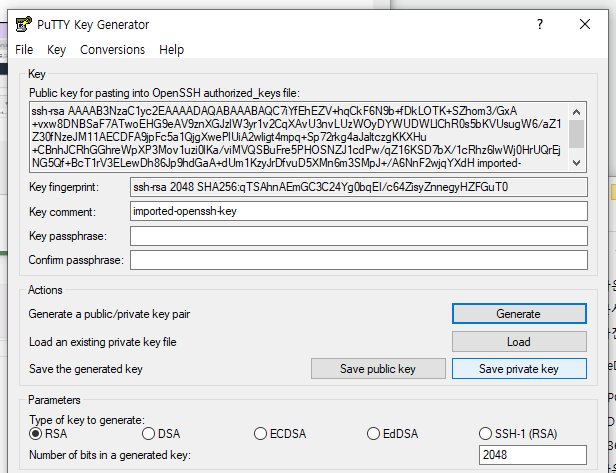Image resolution: width=616 pixels, height=473 pixels.
Task: Click the question mark help button
Action: [540, 24]
